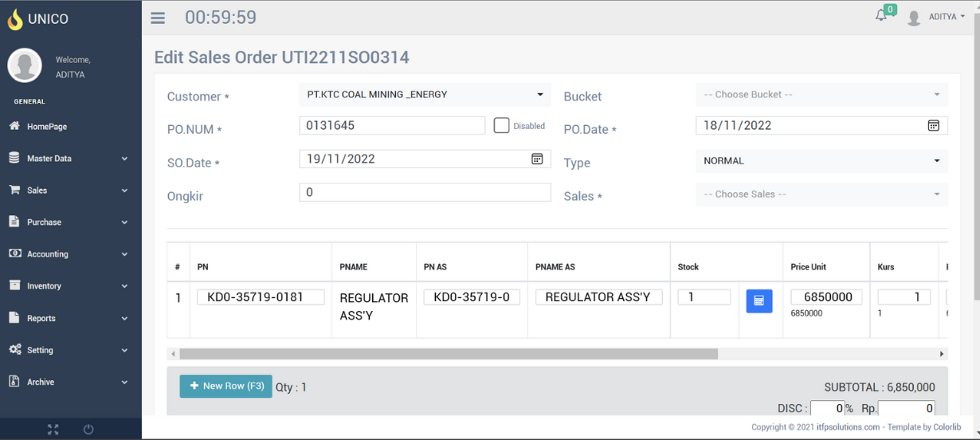The height and width of the screenshot is (440, 980).
Task: Click the horizontal table scrollbar
Action: click(448, 354)
